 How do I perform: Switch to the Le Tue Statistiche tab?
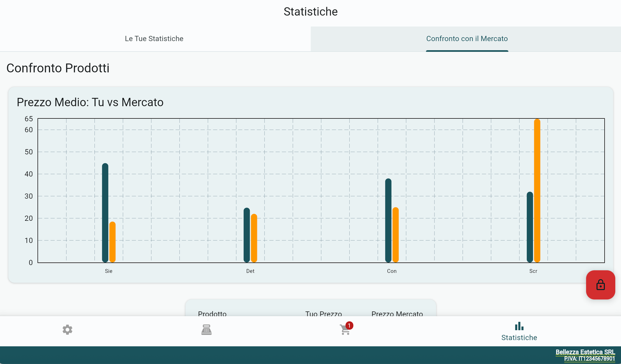point(154,39)
